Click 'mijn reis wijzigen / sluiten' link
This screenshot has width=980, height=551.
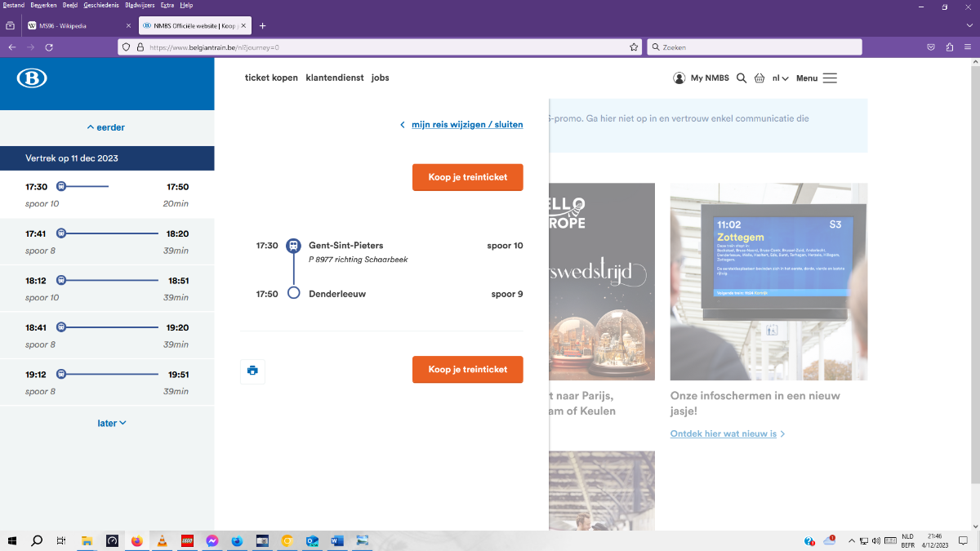click(466, 125)
